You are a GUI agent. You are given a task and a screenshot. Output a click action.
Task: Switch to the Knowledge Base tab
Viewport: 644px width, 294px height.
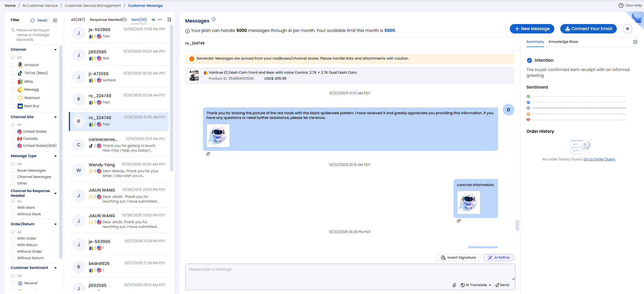click(563, 42)
